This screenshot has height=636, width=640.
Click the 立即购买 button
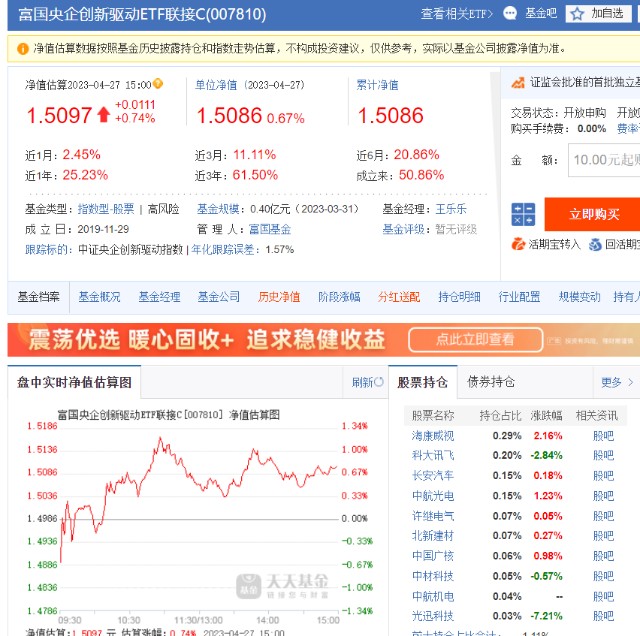click(x=594, y=214)
